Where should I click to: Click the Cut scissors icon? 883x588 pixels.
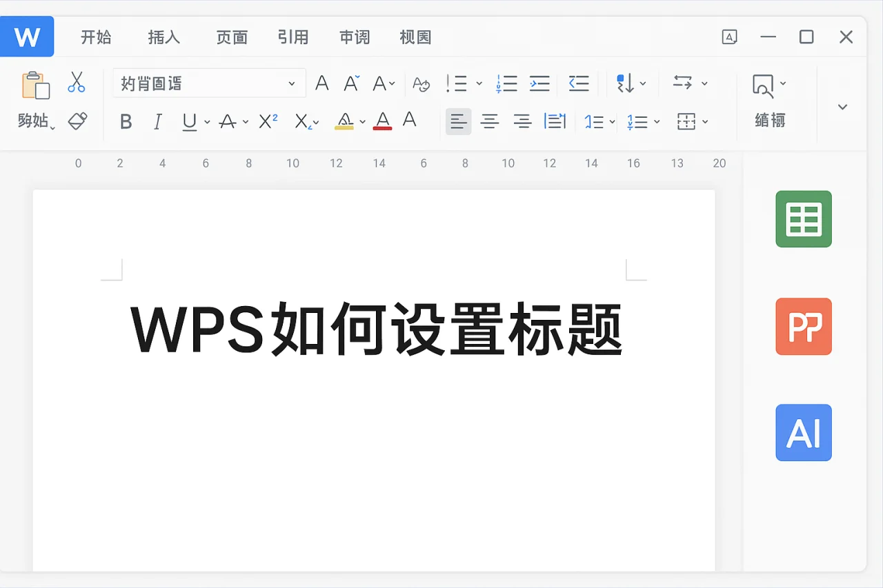76,81
